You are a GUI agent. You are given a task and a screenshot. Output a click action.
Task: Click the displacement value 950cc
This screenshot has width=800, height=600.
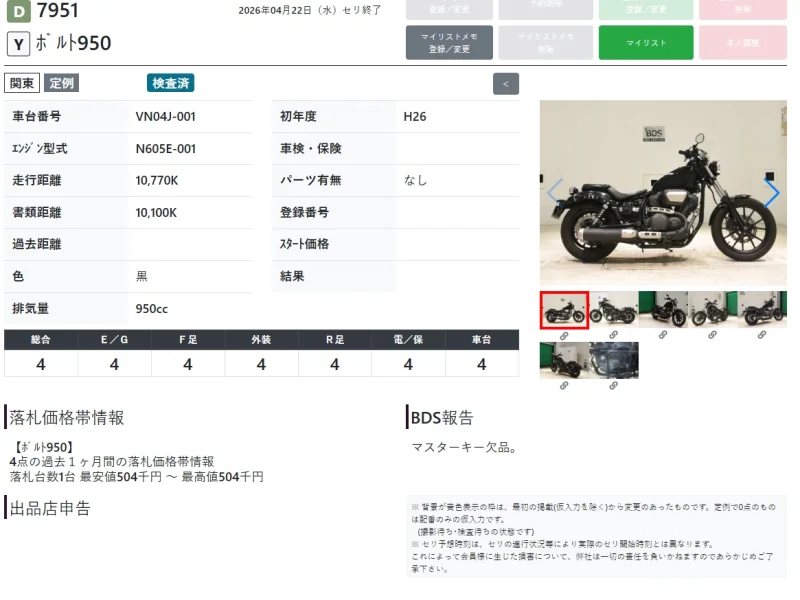click(152, 309)
